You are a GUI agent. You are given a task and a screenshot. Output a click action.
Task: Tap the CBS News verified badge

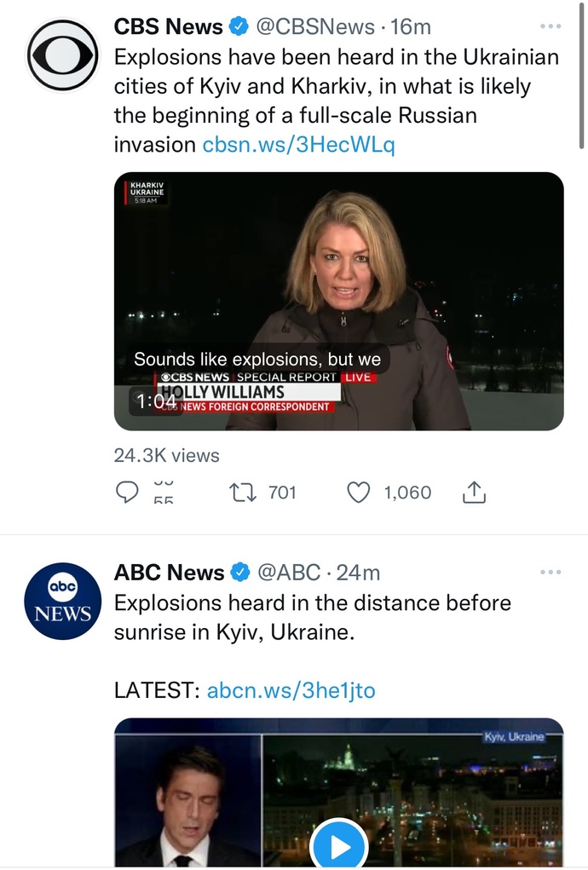(239, 26)
